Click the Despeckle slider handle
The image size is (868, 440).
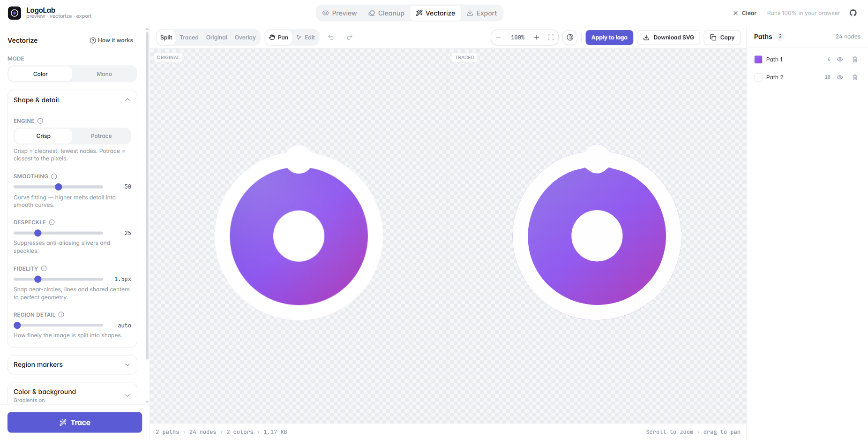click(x=38, y=233)
